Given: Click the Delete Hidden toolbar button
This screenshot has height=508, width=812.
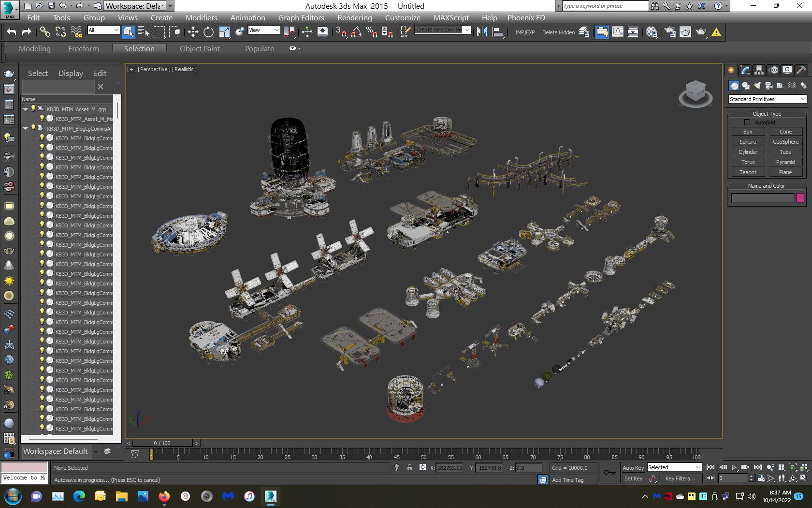Looking at the screenshot, I should 558,32.
